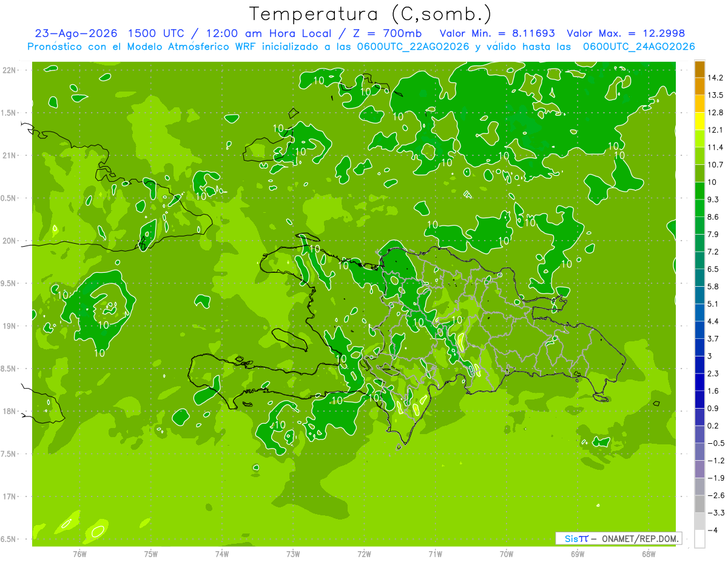
Task: Click the '-1.9' color scale value
Action: tap(716, 478)
